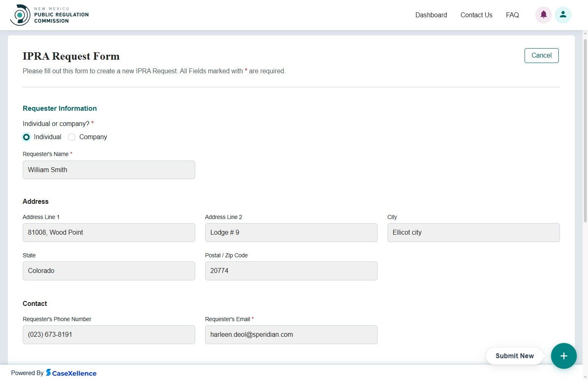Viewport: 588px width, 380px height.
Task: Click the Submit New button
Action: pyautogui.click(x=514, y=356)
